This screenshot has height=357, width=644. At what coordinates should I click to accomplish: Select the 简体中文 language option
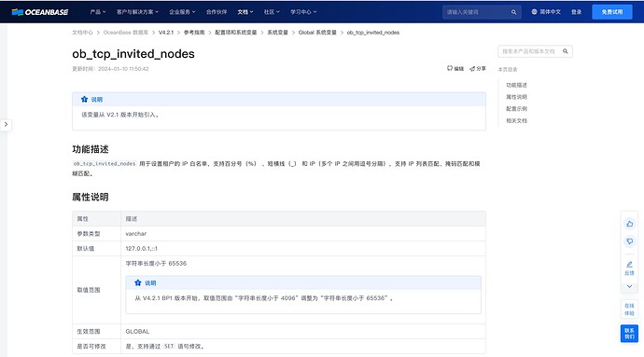tap(550, 12)
